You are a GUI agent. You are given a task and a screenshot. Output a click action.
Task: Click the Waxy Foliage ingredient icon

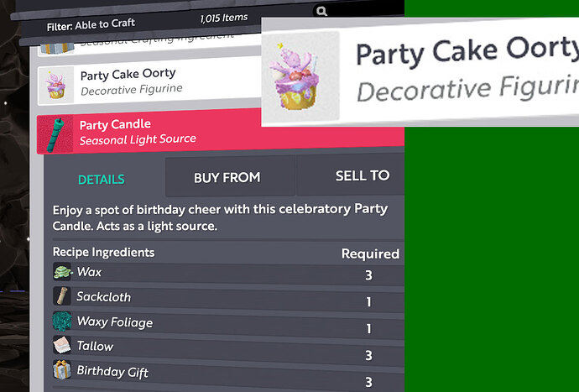click(x=63, y=321)
